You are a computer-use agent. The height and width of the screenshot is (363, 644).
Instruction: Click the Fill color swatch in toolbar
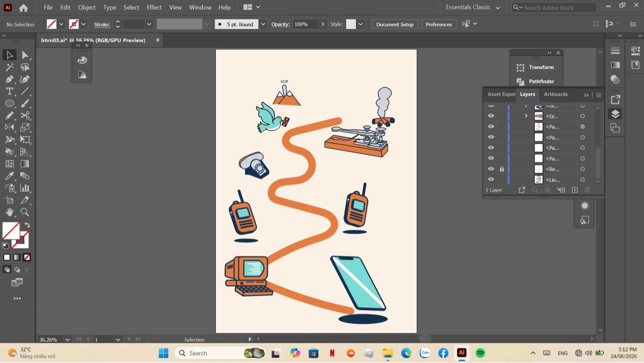tap(11, 231)
